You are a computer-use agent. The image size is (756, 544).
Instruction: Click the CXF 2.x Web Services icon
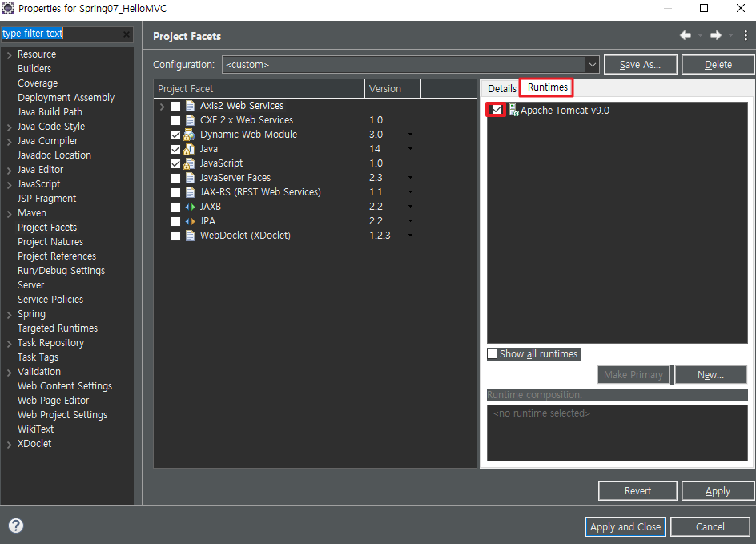point(191,120)
